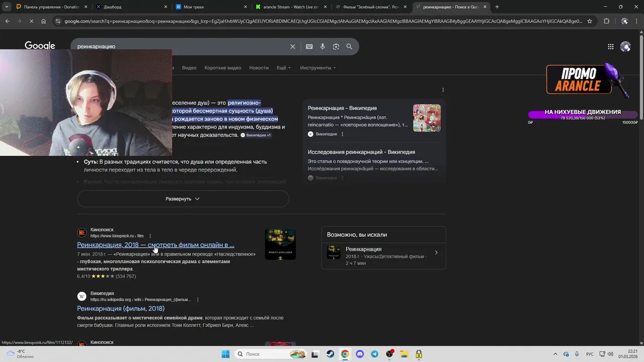Switch to the Видео search tab
The image size is (644, 362).
(x=189, y=68)
